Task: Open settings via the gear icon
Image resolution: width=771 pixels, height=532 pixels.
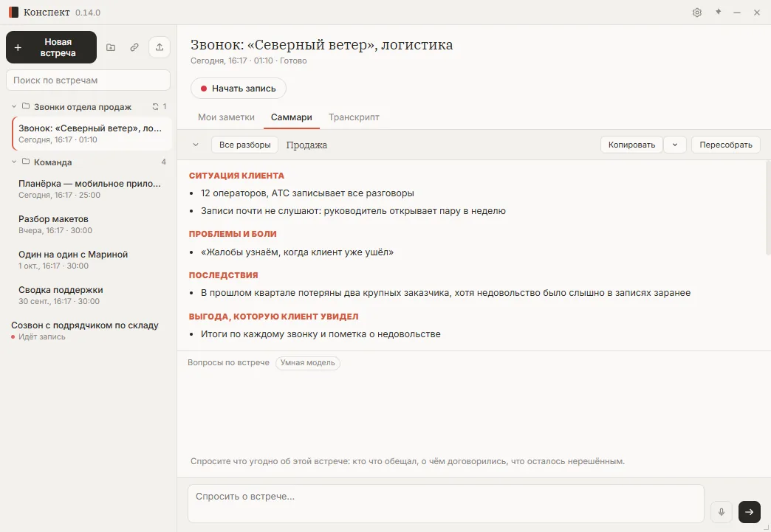Action: coord(696,13)
